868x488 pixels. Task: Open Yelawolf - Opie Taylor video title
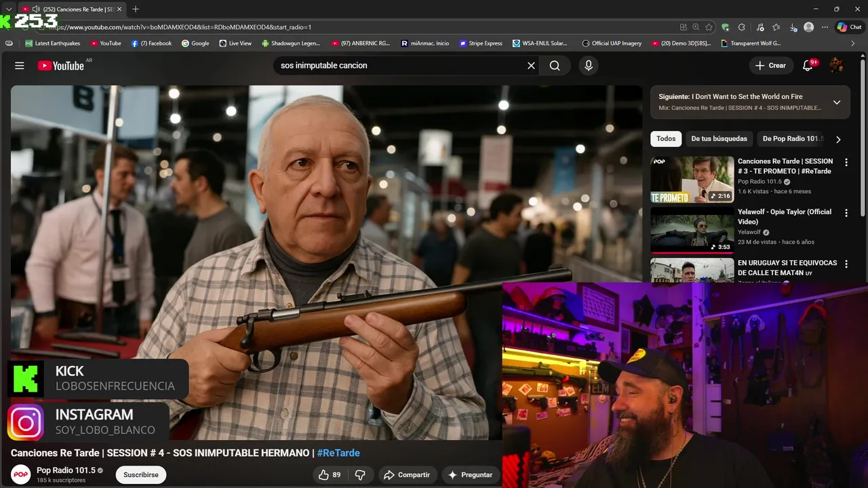785,217
